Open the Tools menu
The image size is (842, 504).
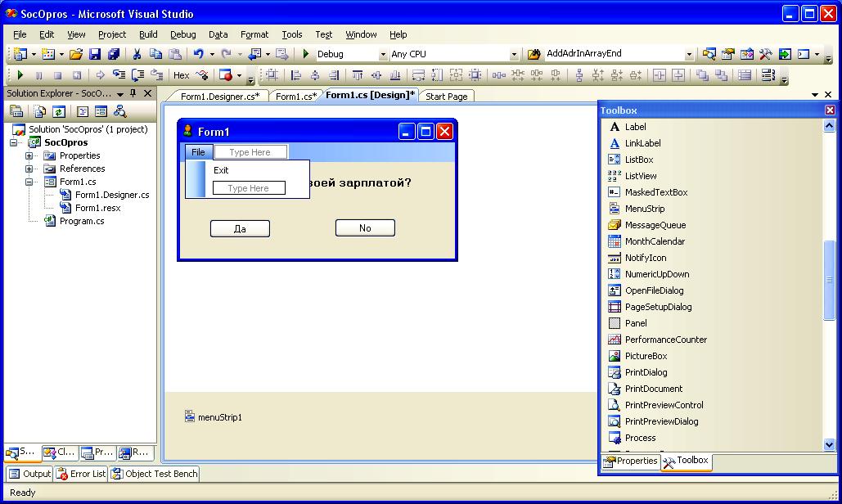tap(292, 34)
